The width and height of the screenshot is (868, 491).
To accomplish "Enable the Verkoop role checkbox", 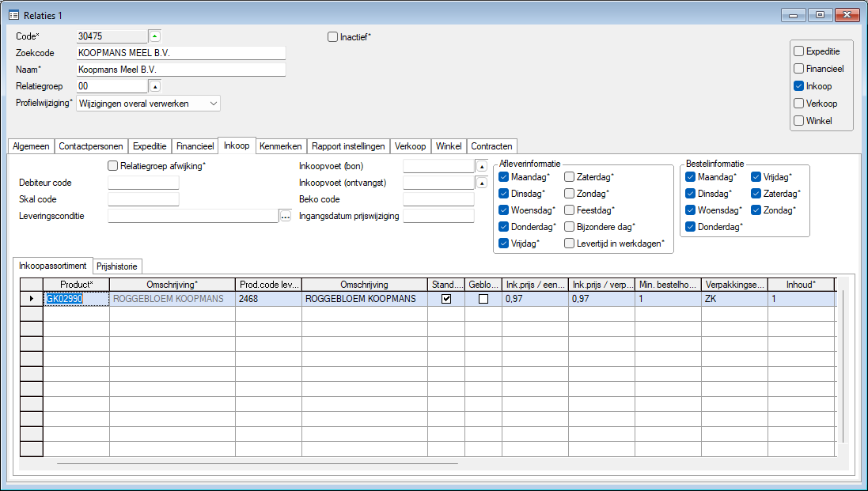I will pos(799,104).
